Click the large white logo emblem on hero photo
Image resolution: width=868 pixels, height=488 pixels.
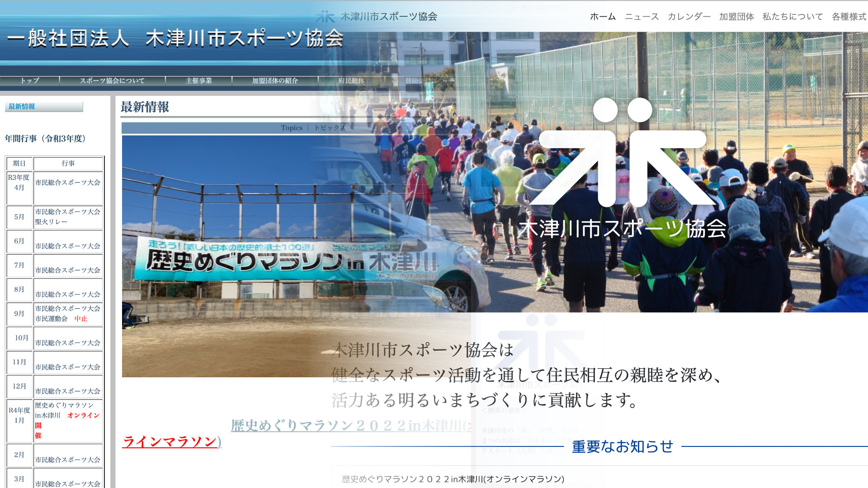[623, 152]
